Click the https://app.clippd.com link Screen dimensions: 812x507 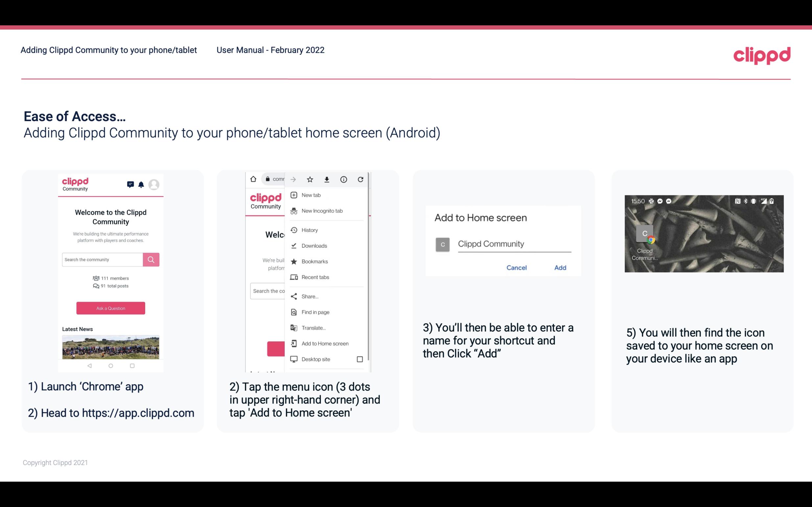pos(139,413)
